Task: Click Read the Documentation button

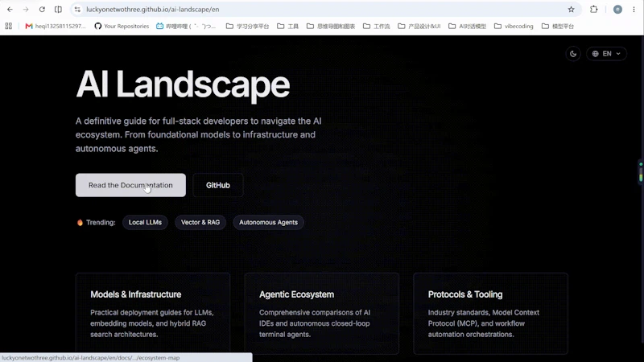Action: (x=130, y=185)
